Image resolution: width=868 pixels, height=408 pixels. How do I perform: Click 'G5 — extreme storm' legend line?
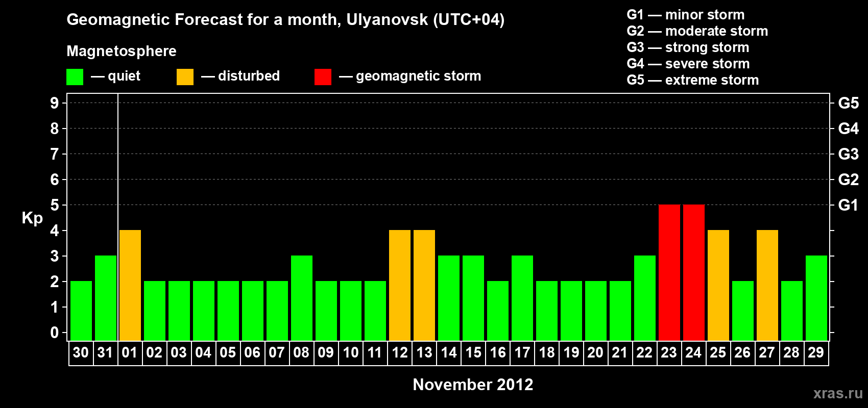pyautogui.click(x=692, y=80)
